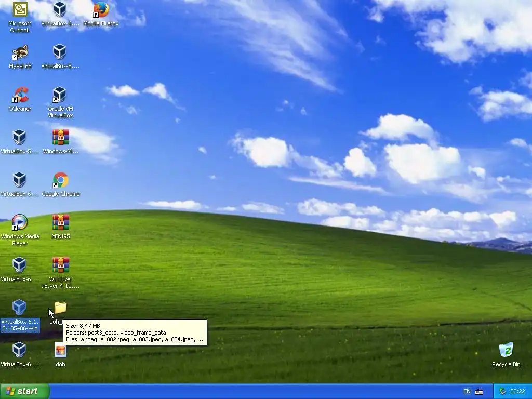Click VirtualBox-5 installer beside Windows-Mi archive
This screenshot has width=532, height=399.
point(19,142)
